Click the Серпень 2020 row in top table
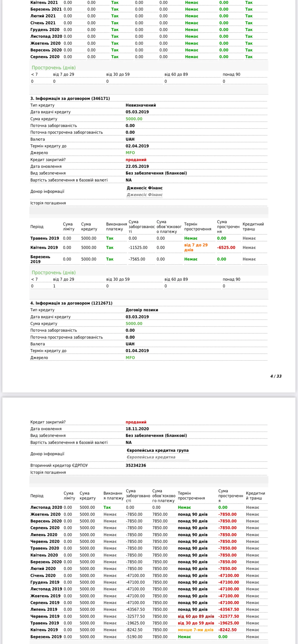298x644 pixels. click(x=45, y=57)
